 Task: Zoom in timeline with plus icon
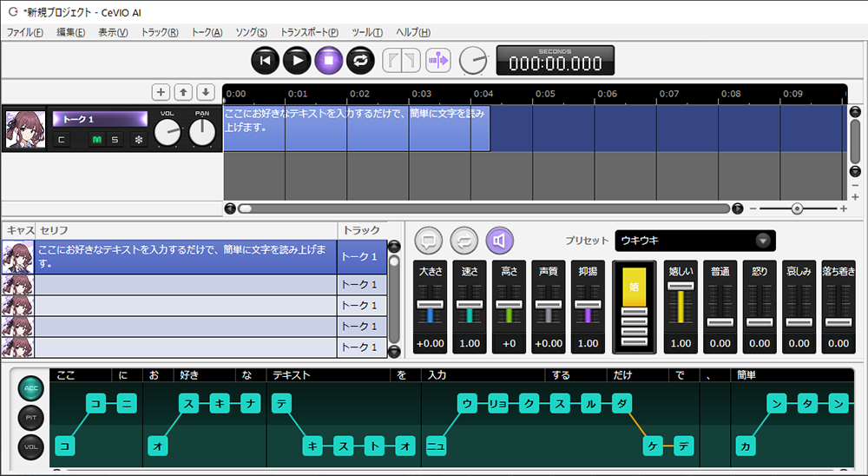(x=844, y=209)
